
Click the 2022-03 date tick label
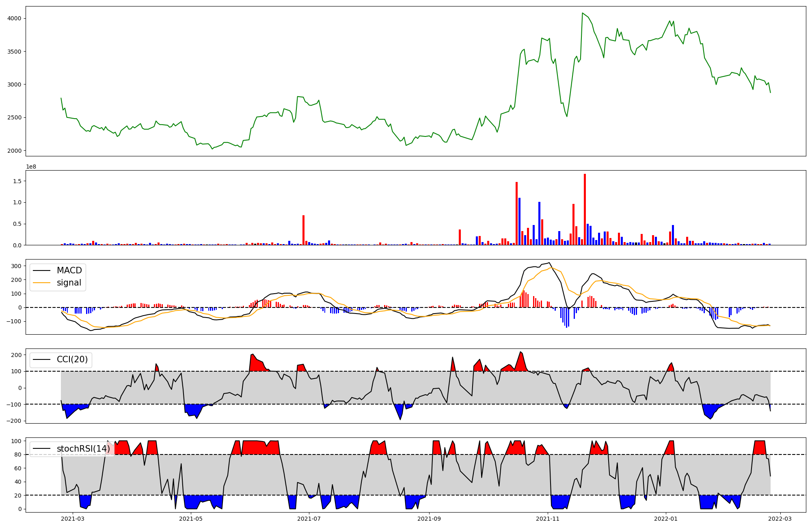click(780, 519)
